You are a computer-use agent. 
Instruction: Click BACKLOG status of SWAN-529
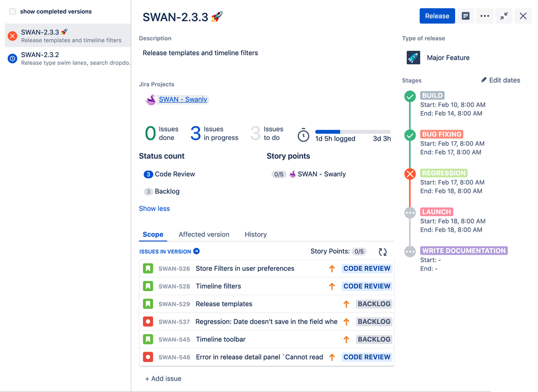pyautogui.click(x=374, y=304)
